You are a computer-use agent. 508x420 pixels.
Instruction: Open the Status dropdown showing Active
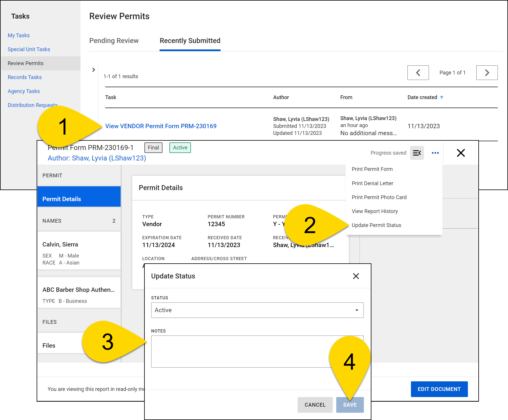257,310
